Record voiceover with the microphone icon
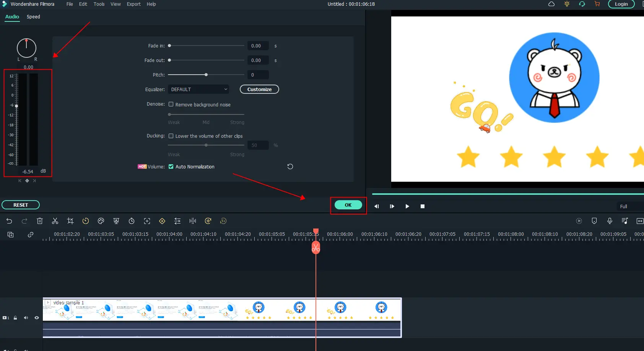The image size is (644, 351). [610, 221]
